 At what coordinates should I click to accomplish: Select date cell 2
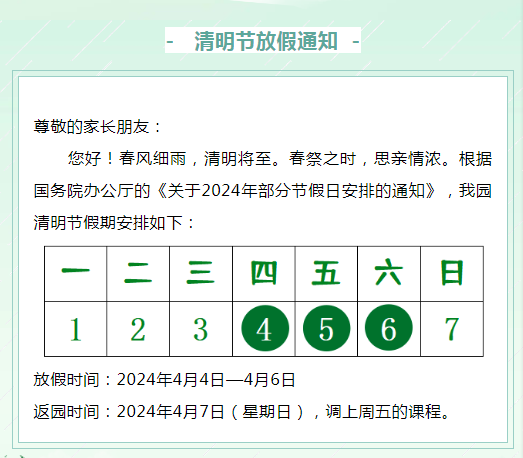[138, 329]
